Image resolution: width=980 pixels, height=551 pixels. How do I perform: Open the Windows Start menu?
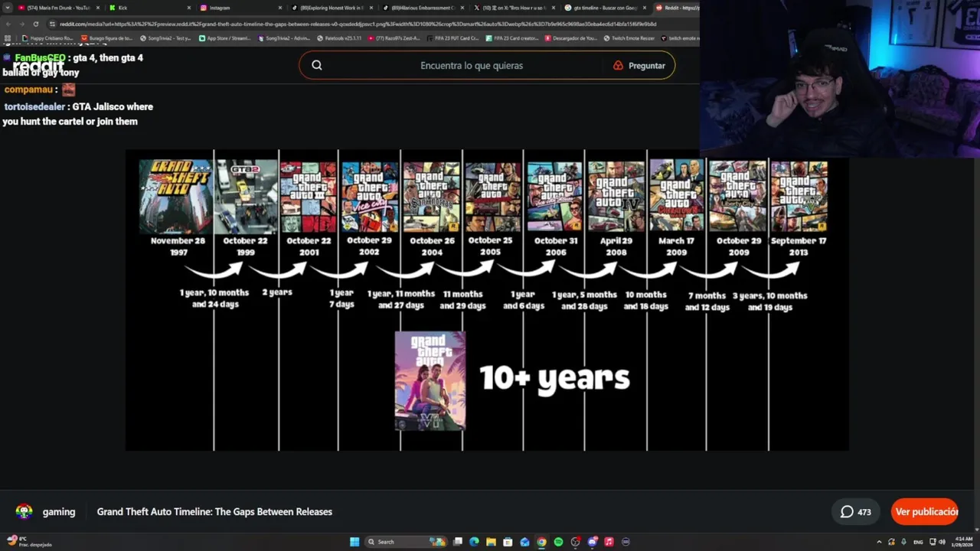click(x=354, y=542)
